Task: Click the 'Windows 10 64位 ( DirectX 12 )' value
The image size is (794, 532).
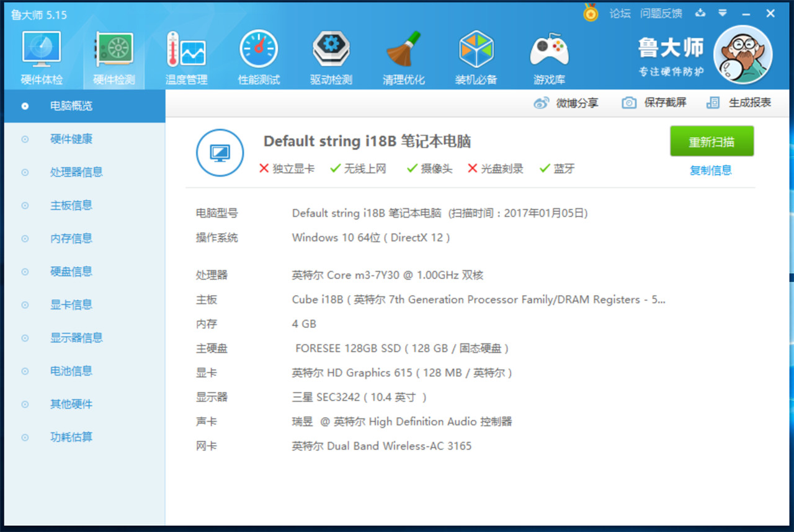Action: point(371,237)
